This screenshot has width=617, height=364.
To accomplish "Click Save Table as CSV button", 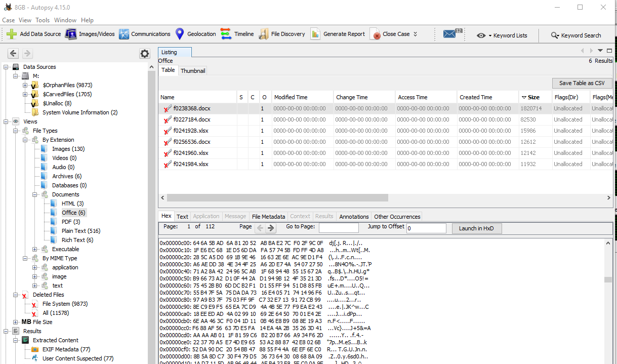I will 582,83.
